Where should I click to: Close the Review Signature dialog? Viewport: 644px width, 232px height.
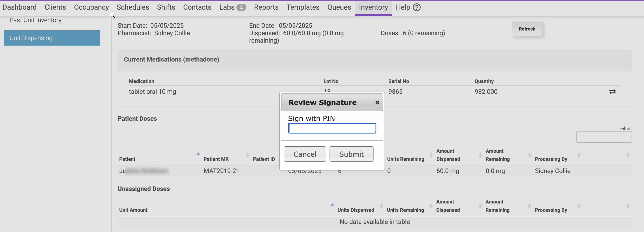[x=377, y=102]
